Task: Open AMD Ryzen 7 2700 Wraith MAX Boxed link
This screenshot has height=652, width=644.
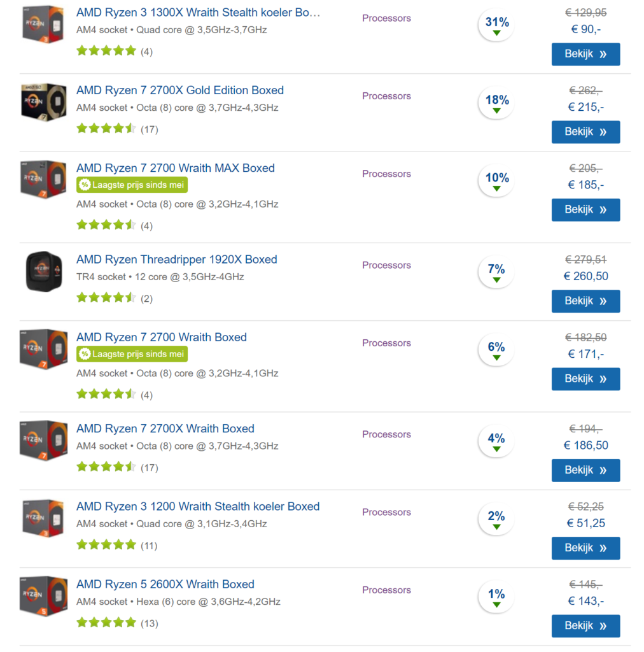Action: click(x=176, y=168)
